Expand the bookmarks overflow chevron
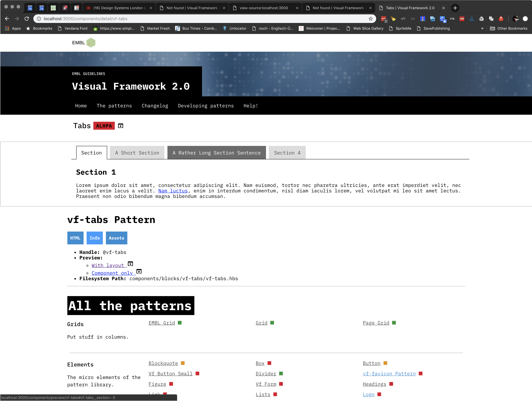Image resolution: width=532 pixels, height=401 pixels. coord(482,28)
